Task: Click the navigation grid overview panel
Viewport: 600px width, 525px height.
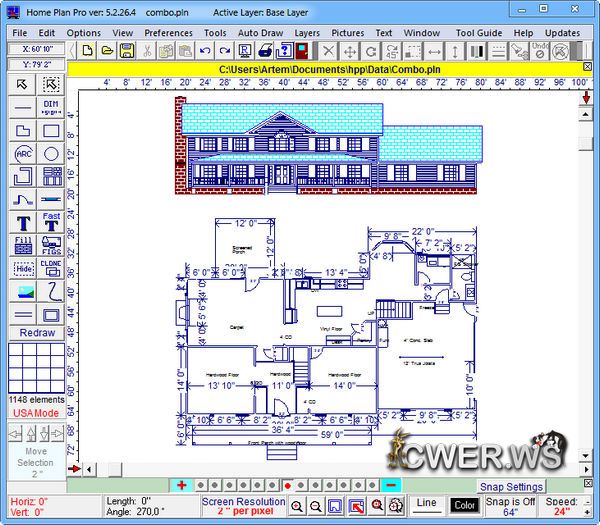Action: coord(37,368)
